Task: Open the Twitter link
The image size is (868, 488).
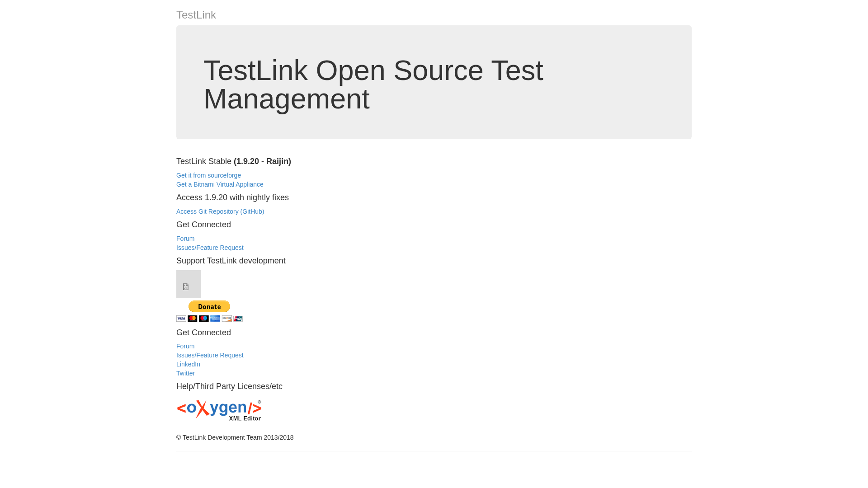Action: point(185,373)
